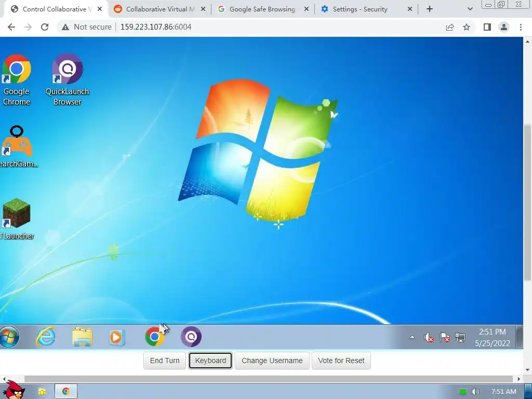This screenshot has width=532, height=399.
Task: Click host tray volume speaker icon
Action: [x=475, y=392]
